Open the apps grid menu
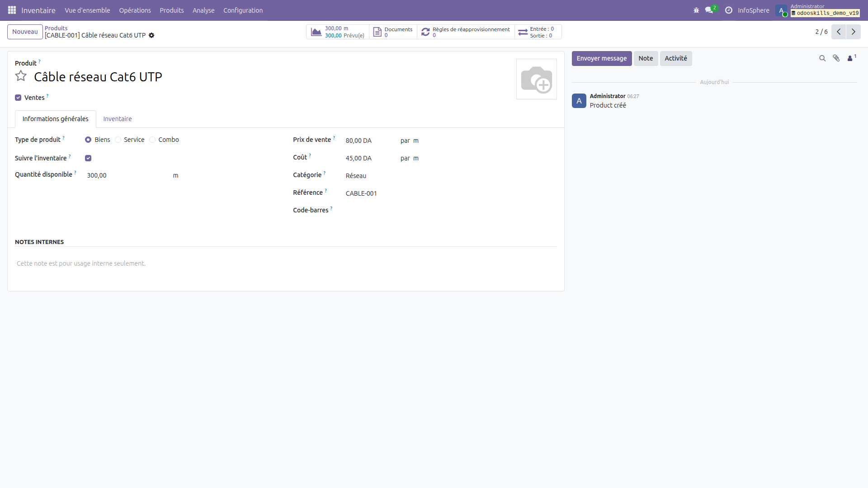Screen dimensions: 868x488 pyautogui.click(x=12, y=10)
